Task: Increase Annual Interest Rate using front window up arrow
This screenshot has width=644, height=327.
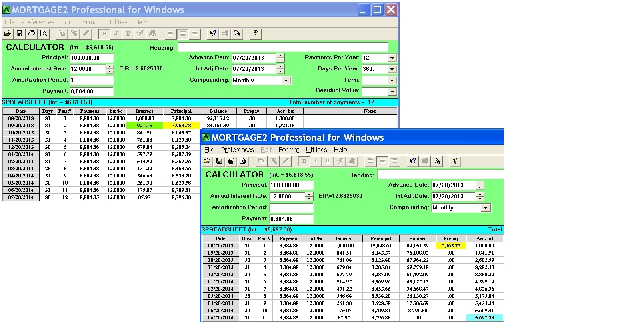Action: [309, 194]
